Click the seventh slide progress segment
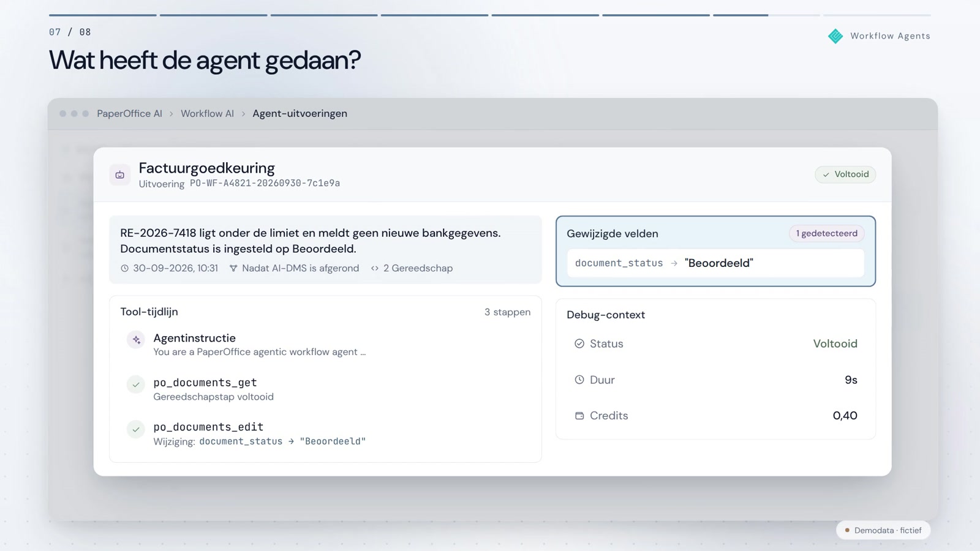The height and width of the screenshot is (551, 980). point(766,15)
